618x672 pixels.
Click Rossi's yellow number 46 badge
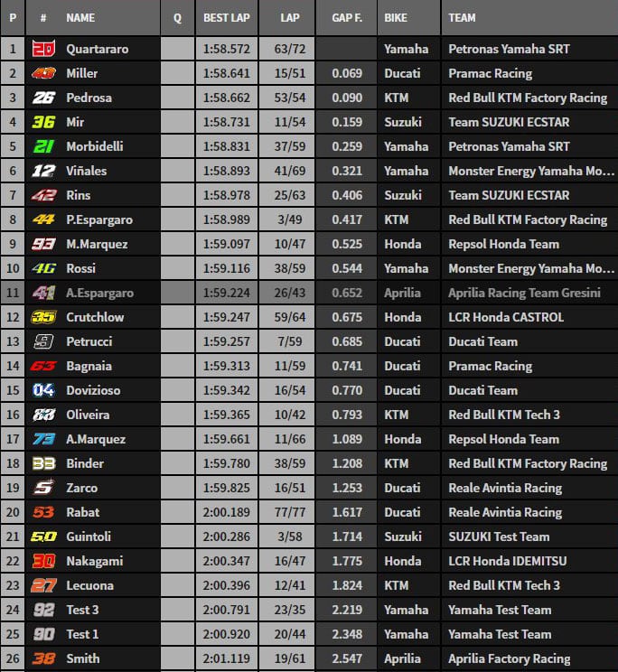43,268
